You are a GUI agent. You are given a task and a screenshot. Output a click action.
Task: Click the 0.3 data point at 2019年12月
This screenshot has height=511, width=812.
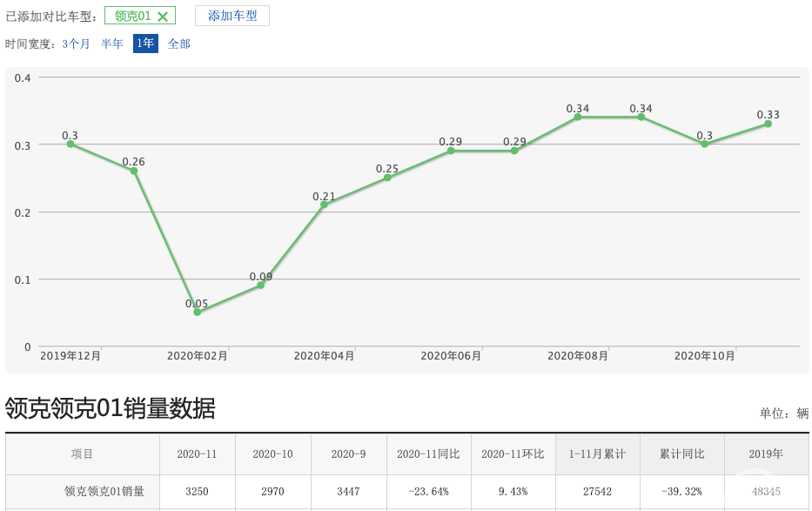coord(69,144)
